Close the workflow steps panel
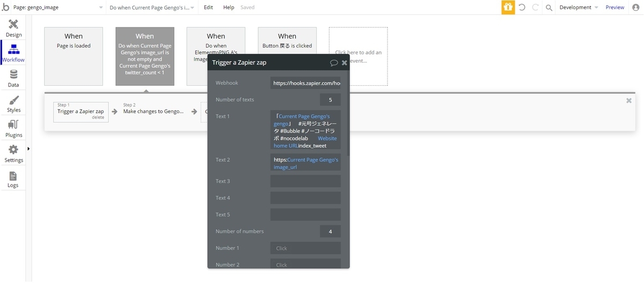This screenshot has width=644, height=283. (629, 100)
